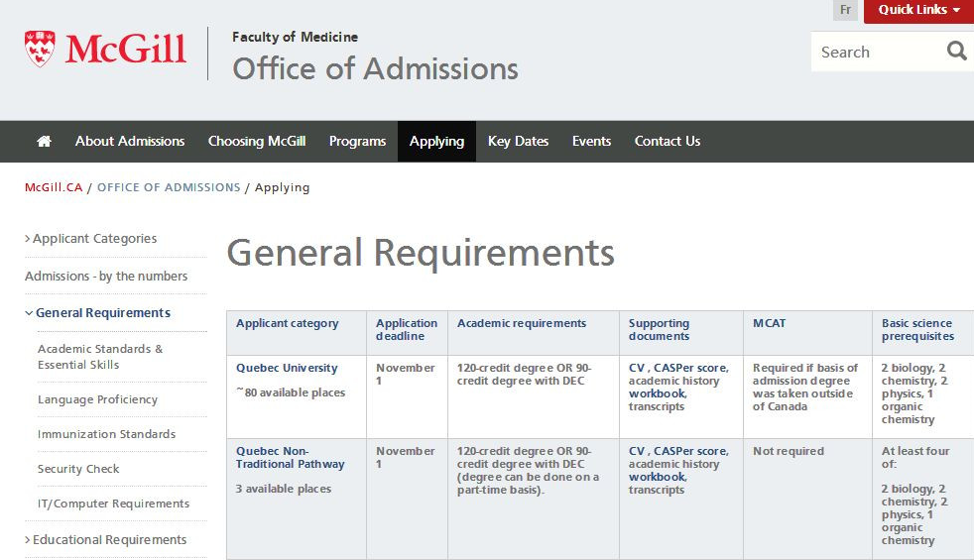
Task: Click the McGill logo
Action: 106,51
